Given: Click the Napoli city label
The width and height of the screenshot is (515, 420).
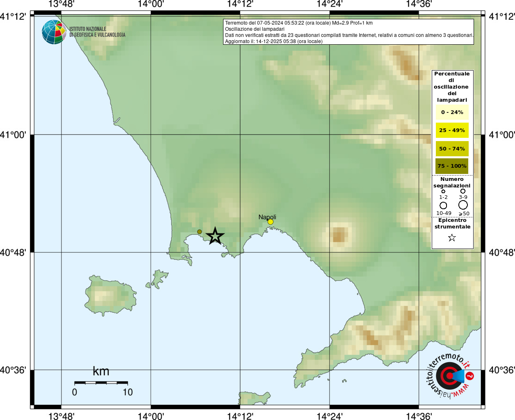Looking at the screenshot, I should coord(267,217).
